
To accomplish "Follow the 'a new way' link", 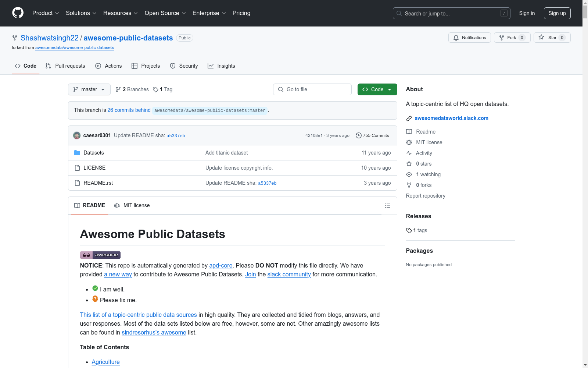I will tap(118, 275).
